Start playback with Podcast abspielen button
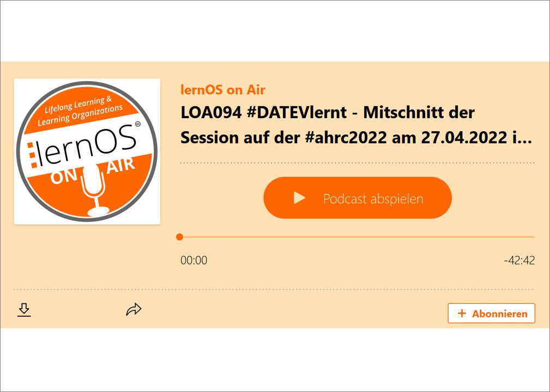The width and height of the screenshot is (550, 392). pyautogui.click(x=358, y=198)
